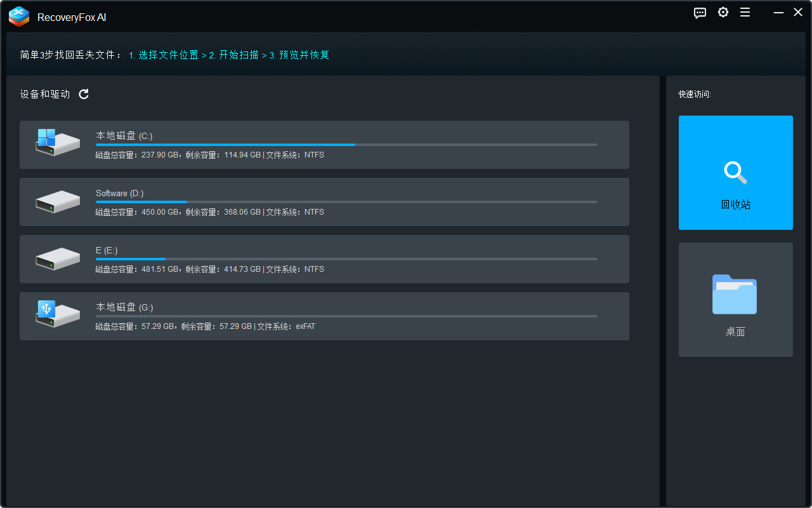This screenshot has width=812, height=508.
Task: Click the folder icon in 桌面 tile
Action: (735, 295)
